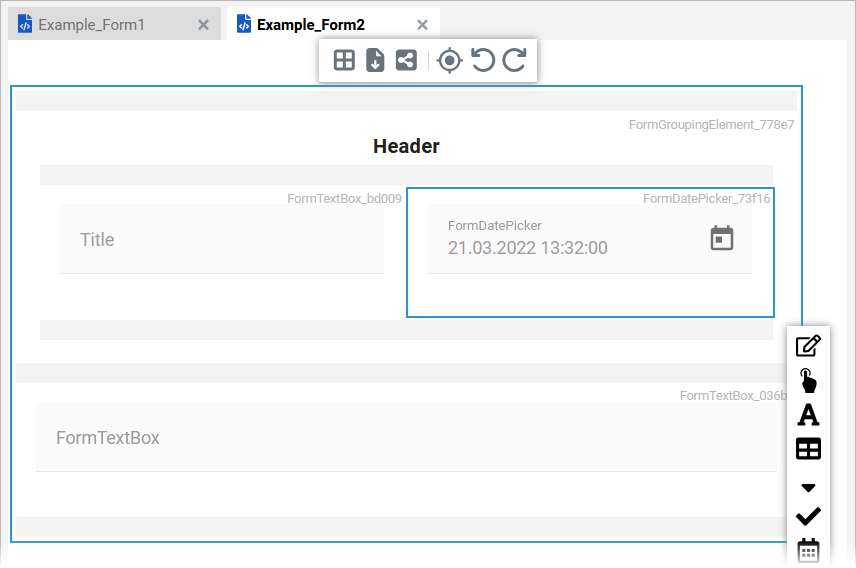Click the grid layout icon in toolbar
The image size is (856, 568).
pos(344,60)
